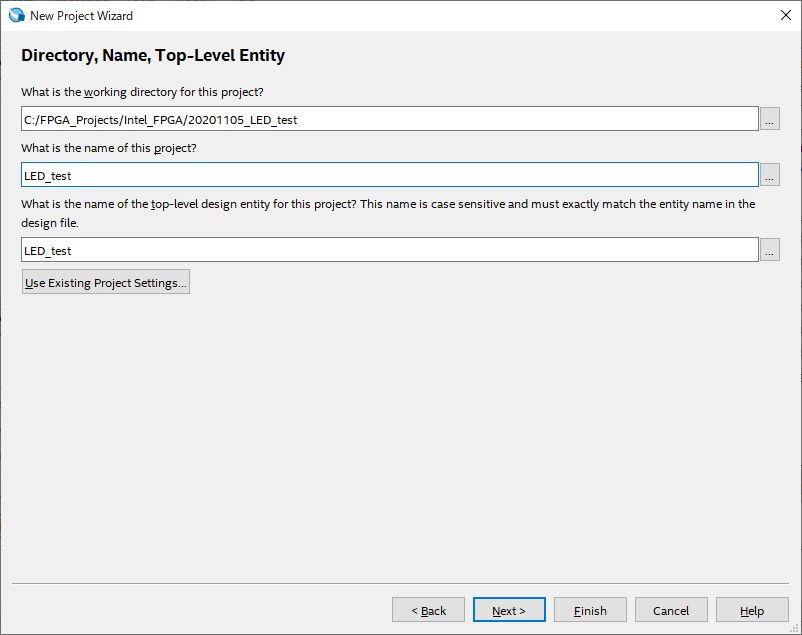Screen dimensions: 802x635
Task: Focus the project name input field
Action: 390,175
